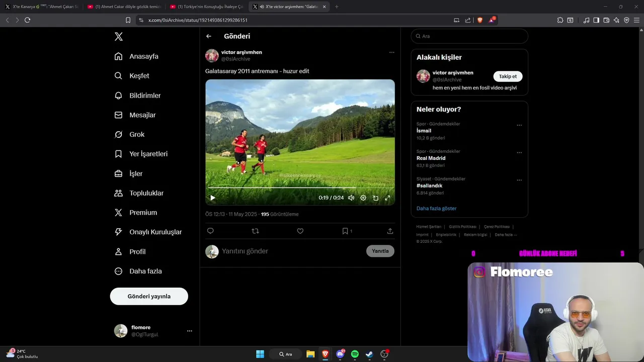Screen dimensions: 644x362
Task: Click the Yanıtını gönder reply field
Action: pyautogui.click(x=292, y=251)
